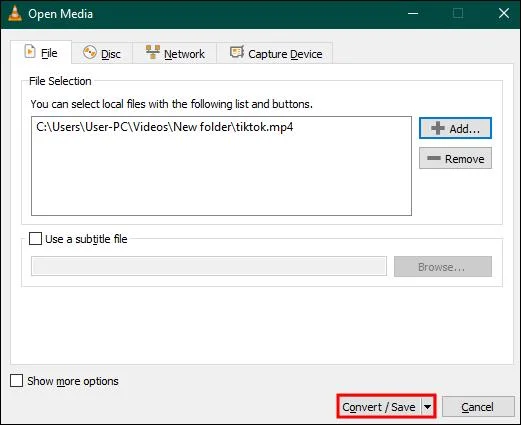
Task: Switch to the Disc tab
Action: 102,53
